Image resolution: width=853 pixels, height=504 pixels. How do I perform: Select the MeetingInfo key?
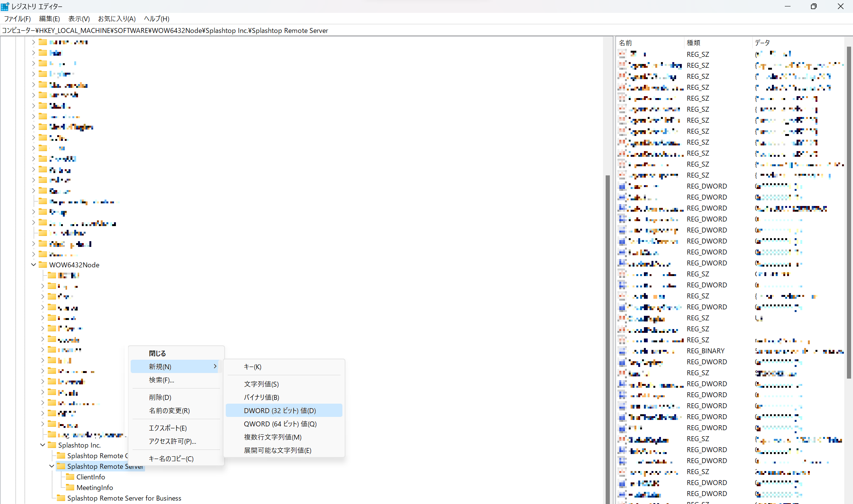(95, 487)
